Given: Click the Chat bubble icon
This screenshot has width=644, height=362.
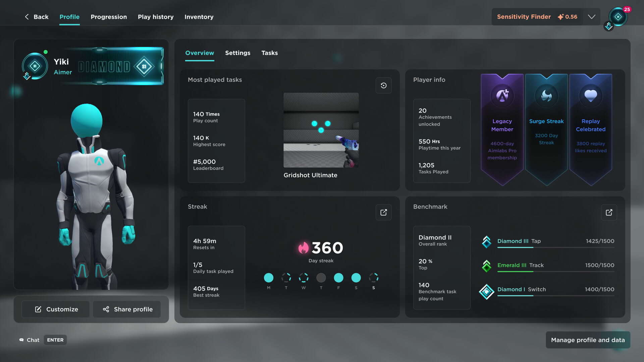Looking at the screenshot, I should click(21, 340).
